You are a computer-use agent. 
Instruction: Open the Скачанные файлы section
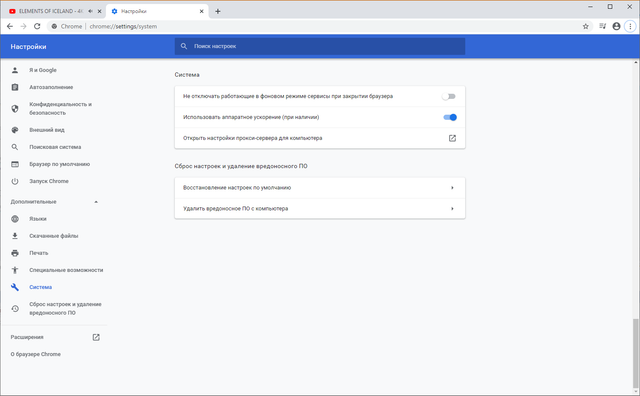[53, 236]
